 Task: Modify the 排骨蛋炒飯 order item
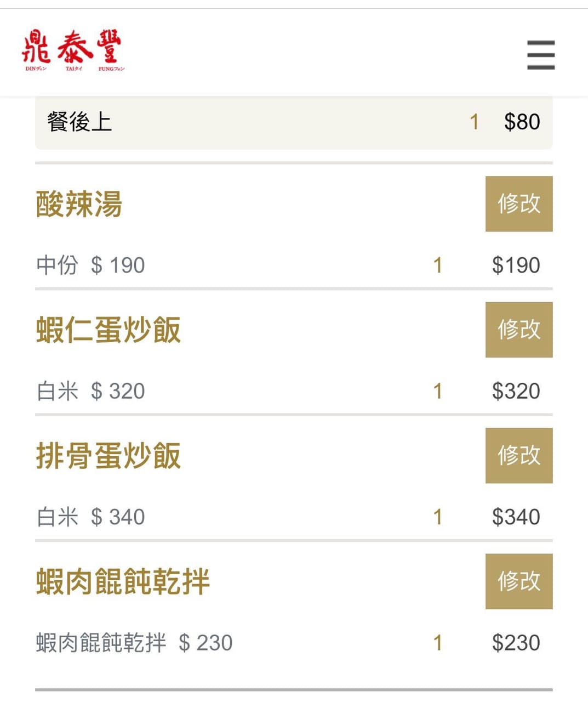coord(519,455)
